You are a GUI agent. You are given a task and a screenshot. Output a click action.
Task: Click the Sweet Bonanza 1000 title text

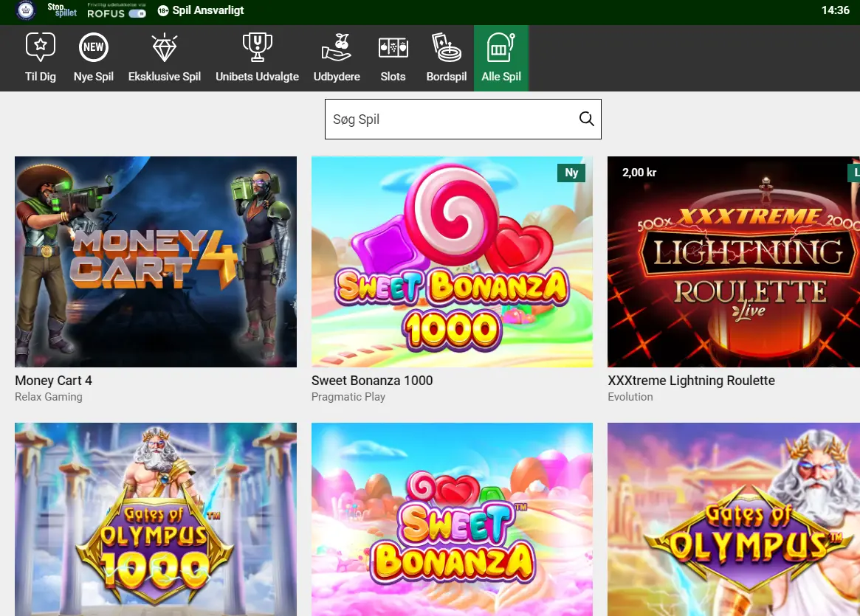[372, 381]
